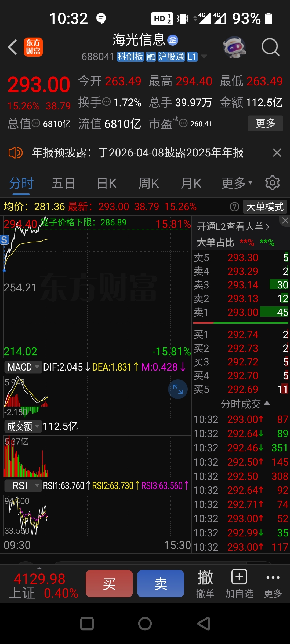
Task: Select 卖2 price 293.13
Action: (241, 299)
